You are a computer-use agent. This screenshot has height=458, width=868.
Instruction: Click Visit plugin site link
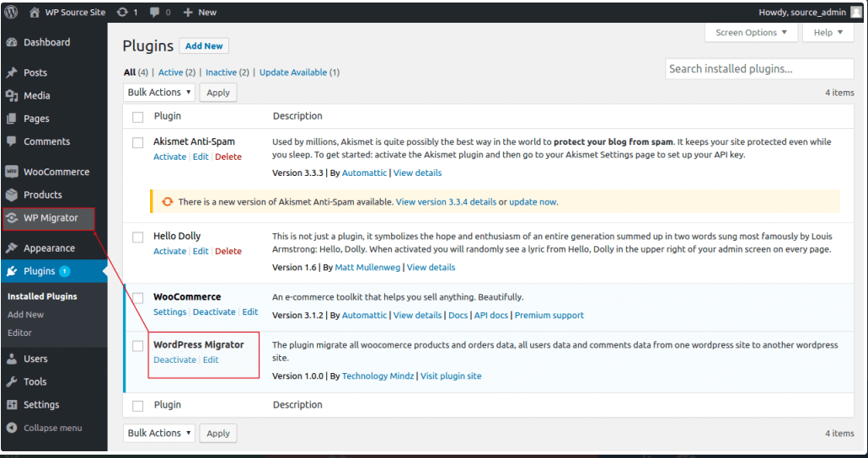pyautogui.click(x=451, y=376)
